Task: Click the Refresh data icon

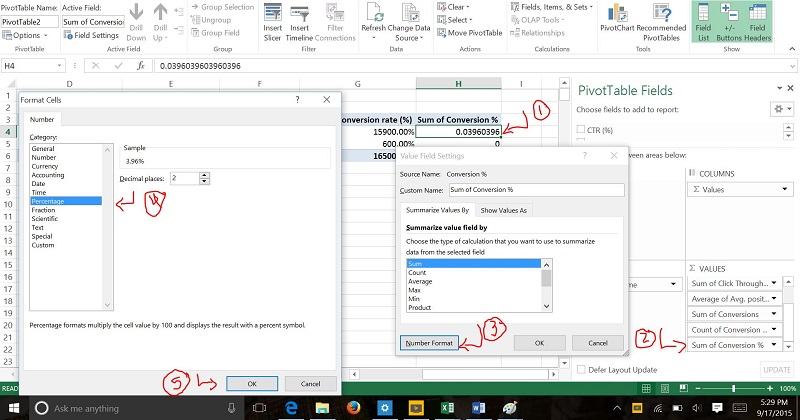Action: 373,13
